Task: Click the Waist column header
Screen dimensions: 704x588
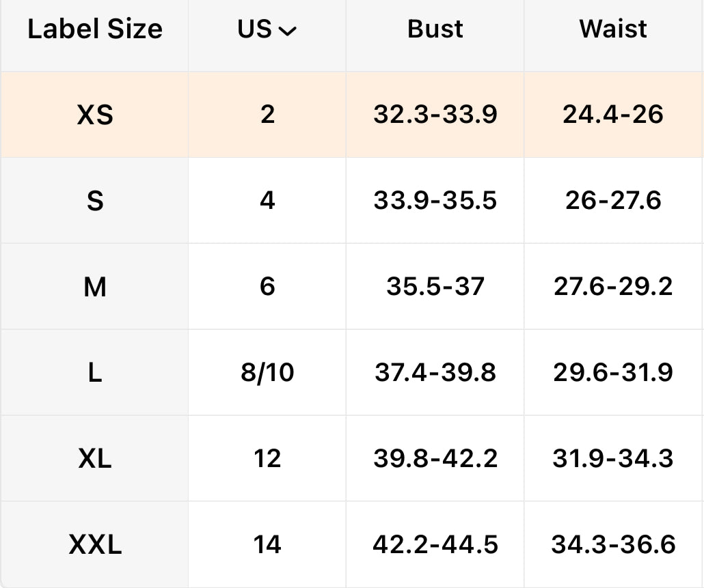Action: click(613, 29)
